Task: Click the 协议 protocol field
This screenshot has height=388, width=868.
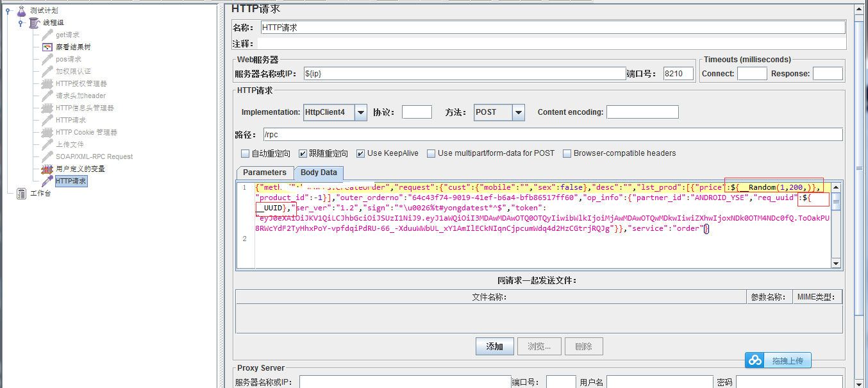Action: (417, 112)
